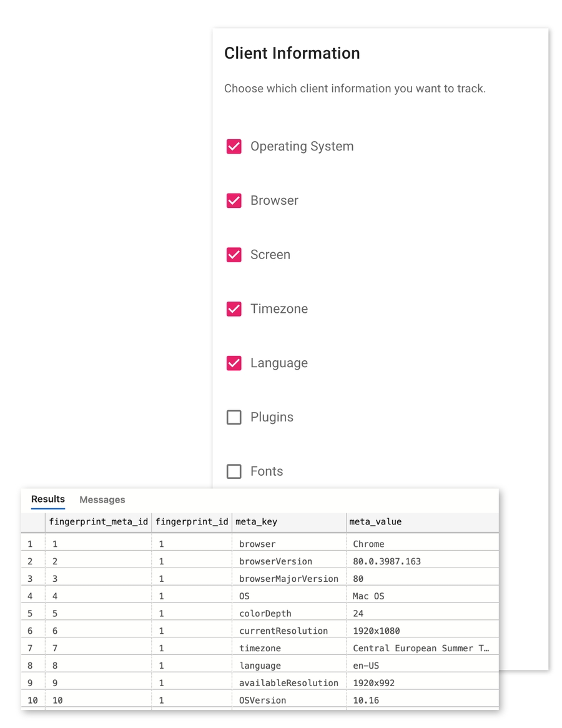Enable the Fonts checkbox
Image resolution: width=562 pixels, height=728 pixels.
234,471
